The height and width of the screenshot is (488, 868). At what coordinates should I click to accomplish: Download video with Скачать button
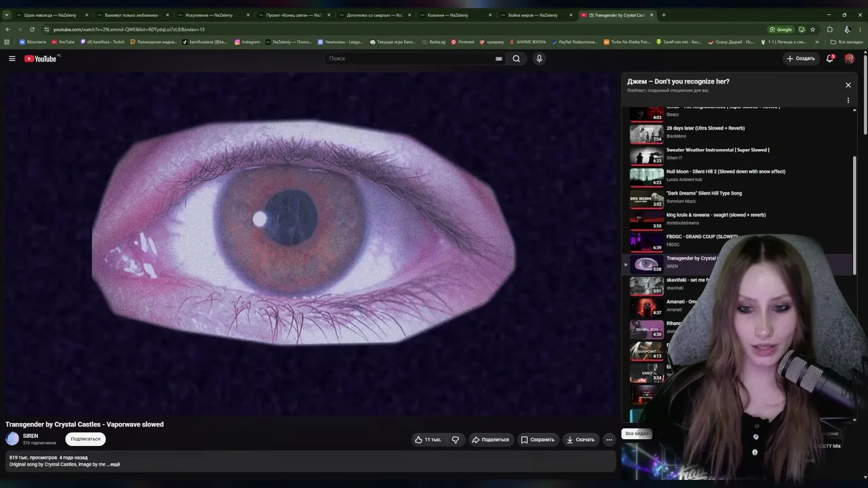click(580, 440)
